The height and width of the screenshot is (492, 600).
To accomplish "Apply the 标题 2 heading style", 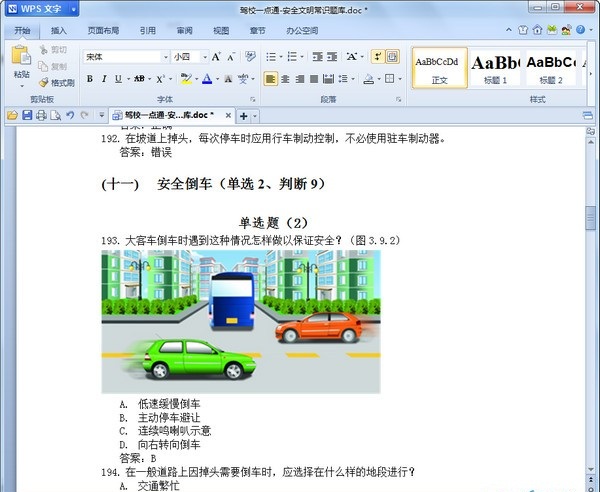I will coord(551,68).
